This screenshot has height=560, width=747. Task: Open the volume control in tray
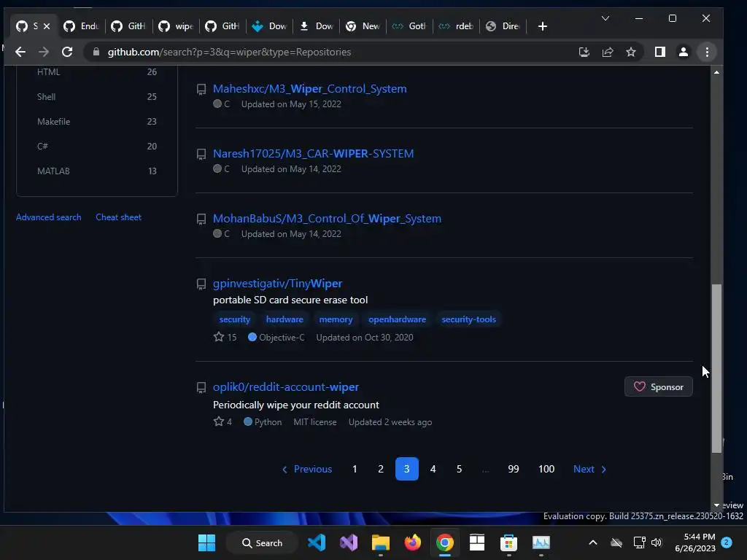657,542
